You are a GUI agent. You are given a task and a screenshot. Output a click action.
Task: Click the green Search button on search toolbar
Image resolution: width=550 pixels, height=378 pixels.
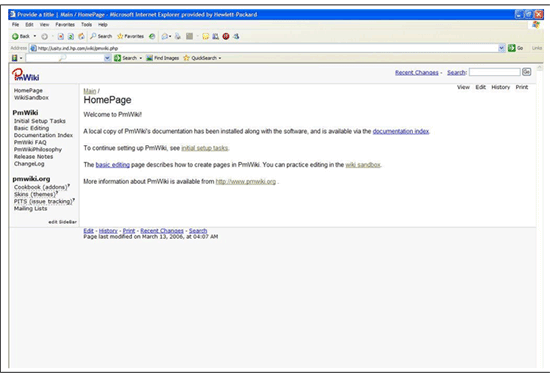tap(126, 58)
